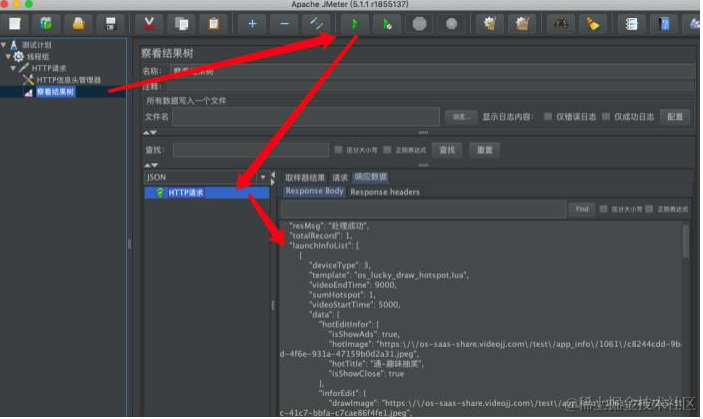The image size is (703, 419).
Task: Select HTTP信息头管理器 in the tree
Action: point(69,80)
